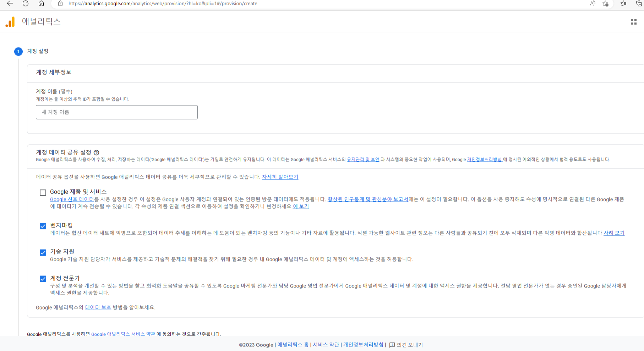Image resolution: width=644 pixels, height=351 pixels.
Task: Open collections icon in browser toolbar
Action: coord(639,4)
